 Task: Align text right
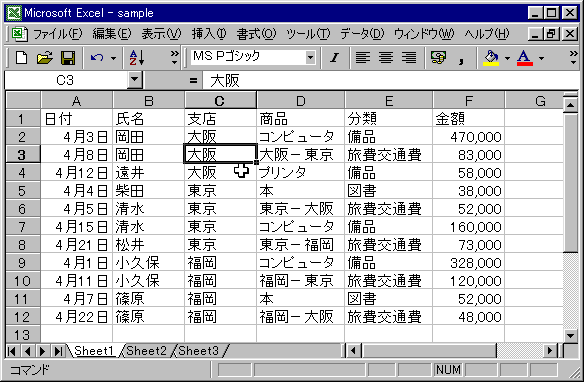click(x=409, y=58)
